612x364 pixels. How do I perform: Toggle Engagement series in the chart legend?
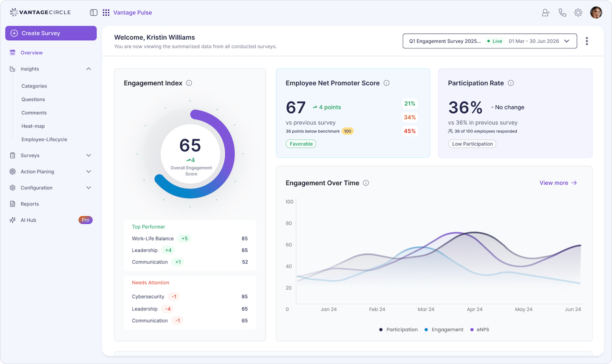pyautogui.click(x=444, y=329)
